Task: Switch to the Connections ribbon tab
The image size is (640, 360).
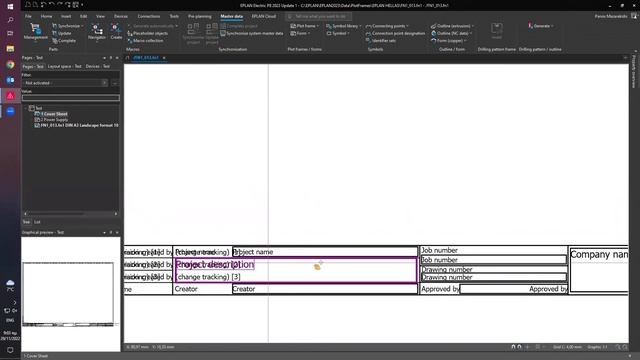Action: (x=149, y=16)
